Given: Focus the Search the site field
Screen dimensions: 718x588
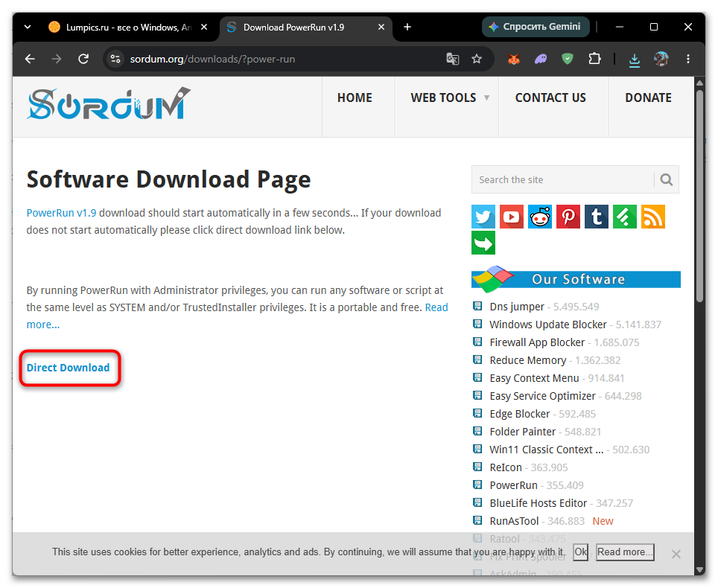Looking at the screenshot, I should click(x=563, y=179).
